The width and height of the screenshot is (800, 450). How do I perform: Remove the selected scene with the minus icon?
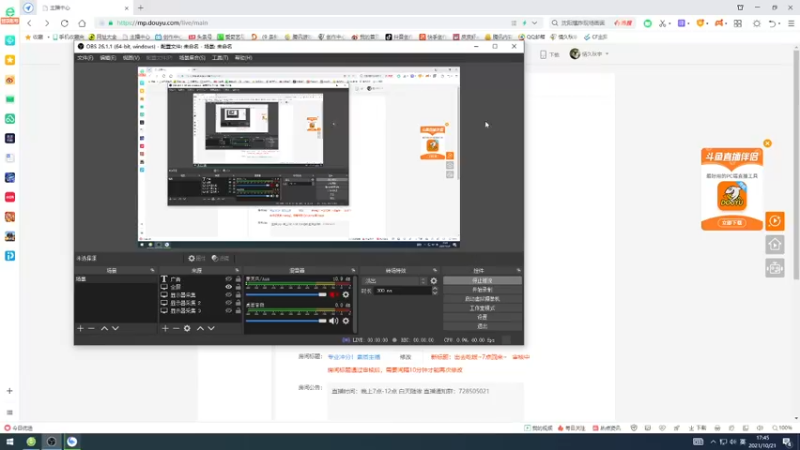(91, 329)
